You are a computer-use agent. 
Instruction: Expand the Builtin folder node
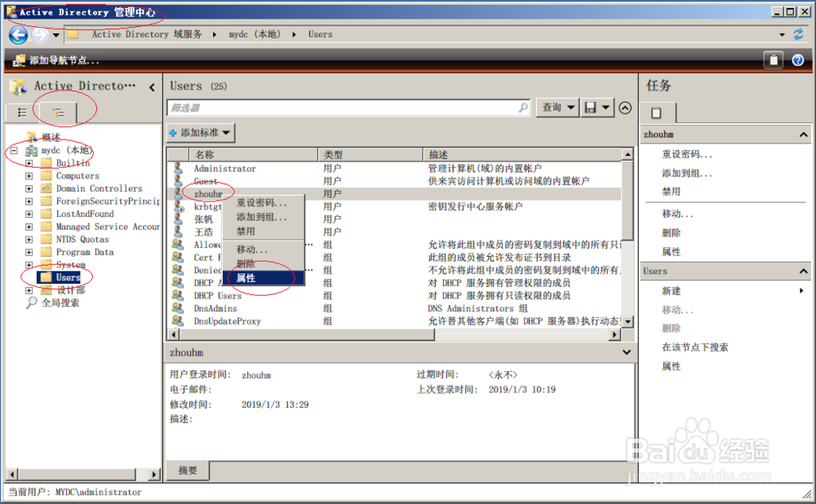coord(29,163)
